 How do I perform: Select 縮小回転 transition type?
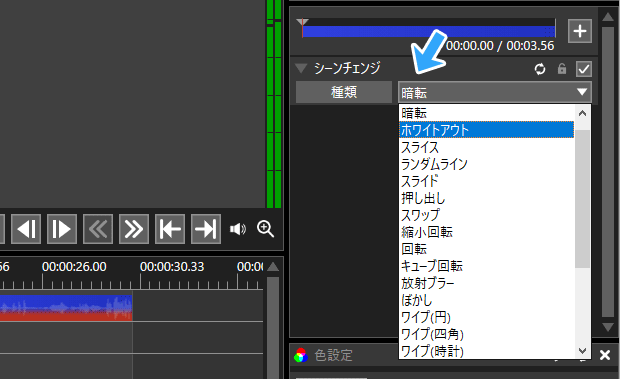coord(486,232)
